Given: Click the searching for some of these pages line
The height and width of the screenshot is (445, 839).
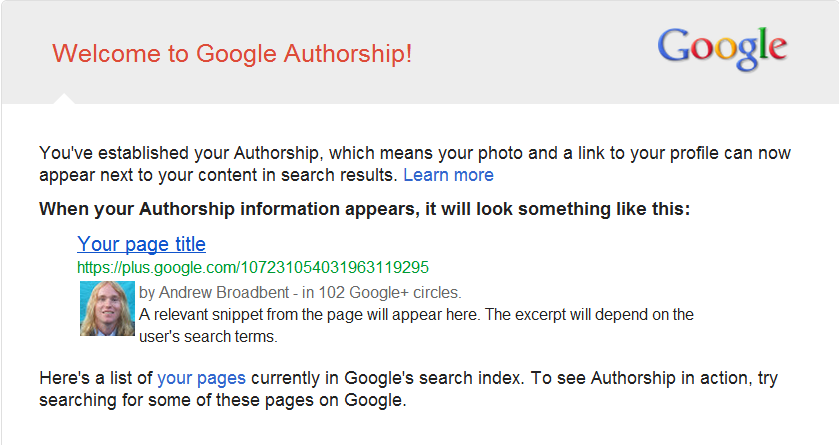Looking at the screenshot, I should click(x=223, y=400).
